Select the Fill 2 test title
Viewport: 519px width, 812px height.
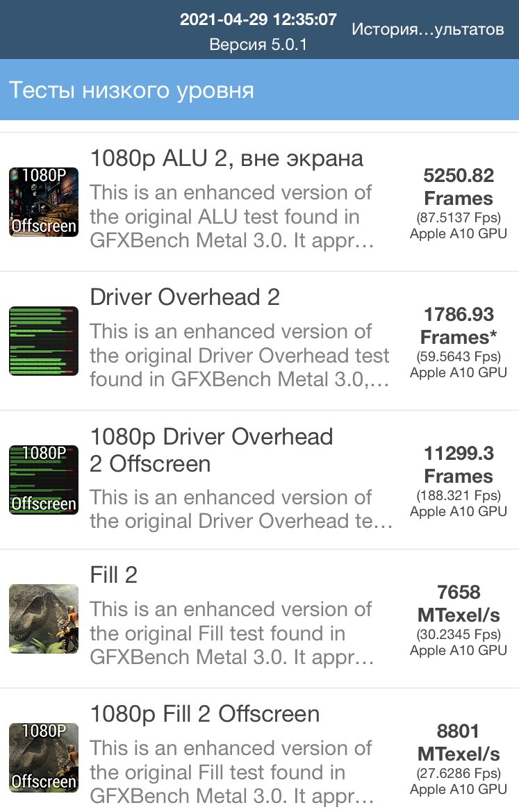[113, 575]
